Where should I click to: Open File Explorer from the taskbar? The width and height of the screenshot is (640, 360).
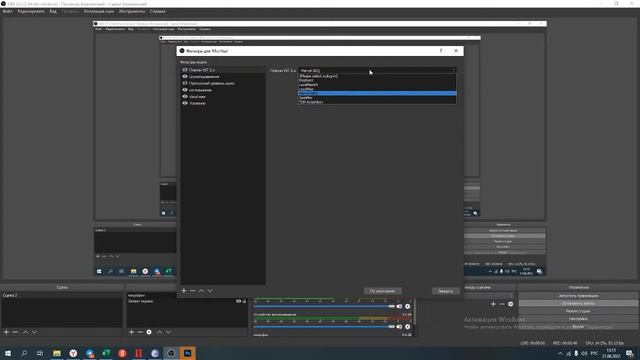(57, 353)
